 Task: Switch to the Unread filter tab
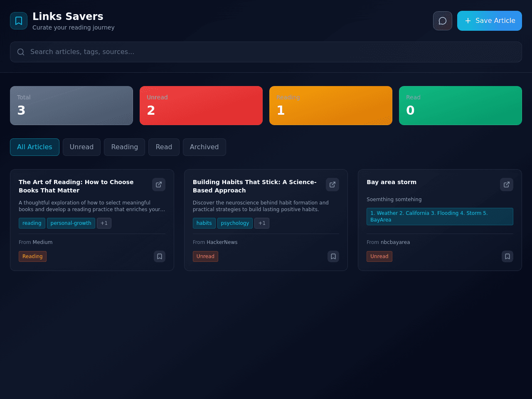click(81, 147)
